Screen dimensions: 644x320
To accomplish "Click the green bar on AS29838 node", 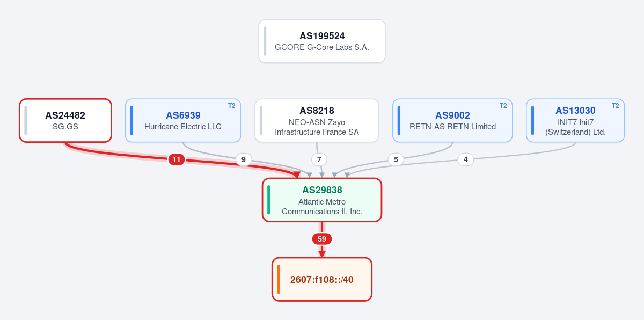I will [x=269, y=200].
